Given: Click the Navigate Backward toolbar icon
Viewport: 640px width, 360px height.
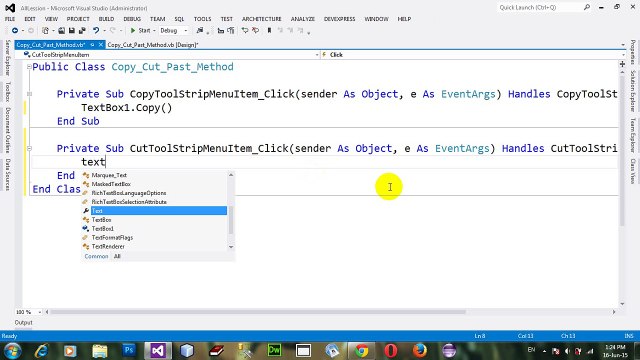Looking at the screenshot, I should pos(15,31).
